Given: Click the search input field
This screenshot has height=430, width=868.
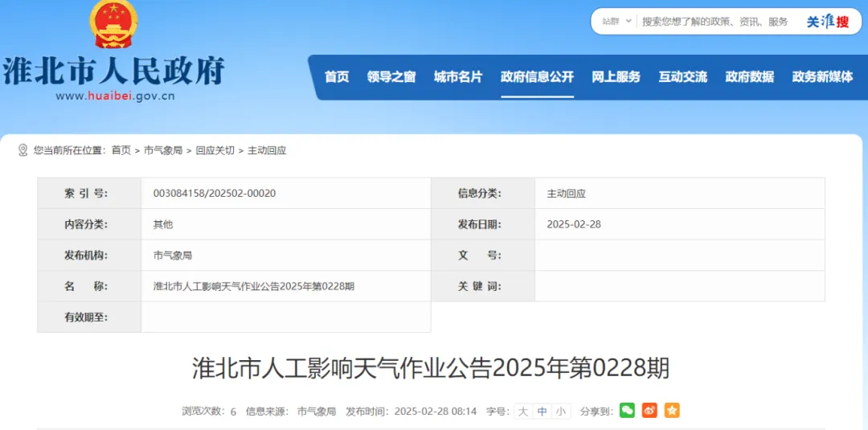Looking at the screenshot, I should point(715,22).
